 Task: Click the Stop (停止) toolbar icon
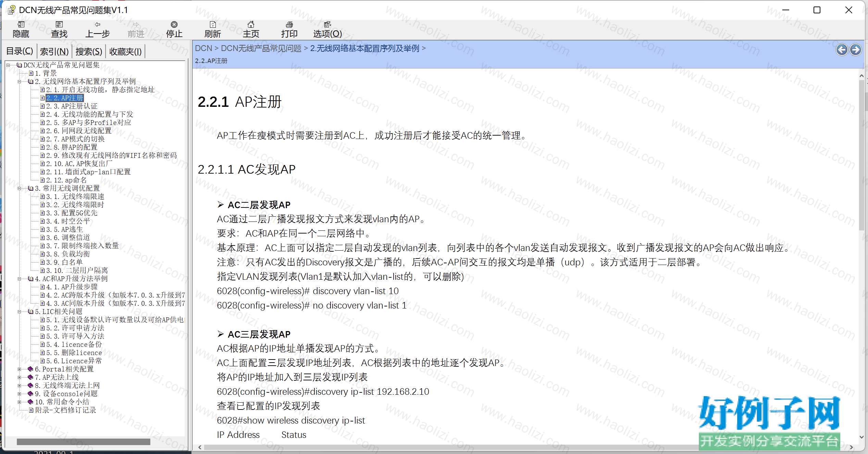coord(174,24)
